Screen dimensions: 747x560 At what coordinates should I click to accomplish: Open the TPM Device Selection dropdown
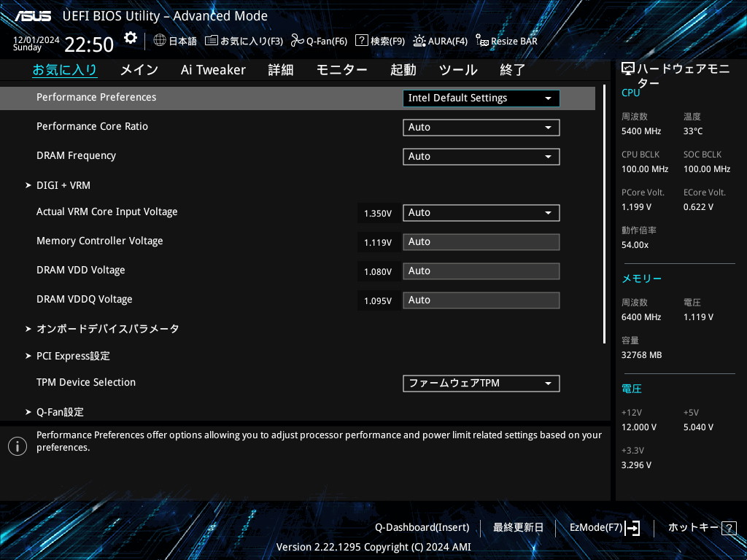pyautogui.click(x=481, y=384)
